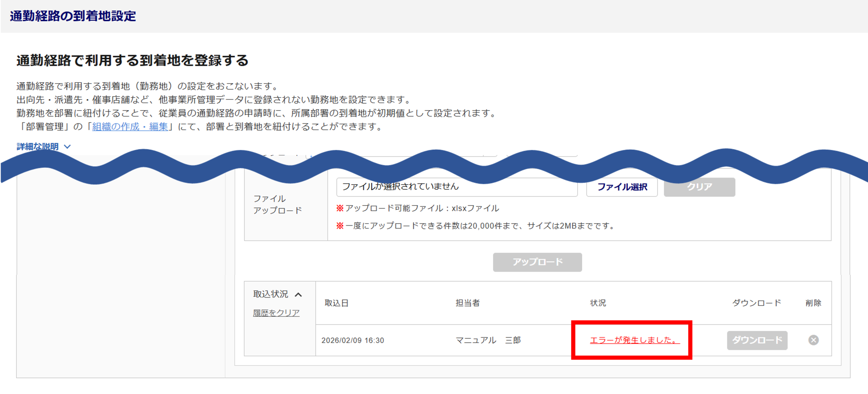Image resolution: width=868 pixels, height=394 pixels.
Task: Select the 2026/02/09 16:30 date cell
Action: point(353,340)
